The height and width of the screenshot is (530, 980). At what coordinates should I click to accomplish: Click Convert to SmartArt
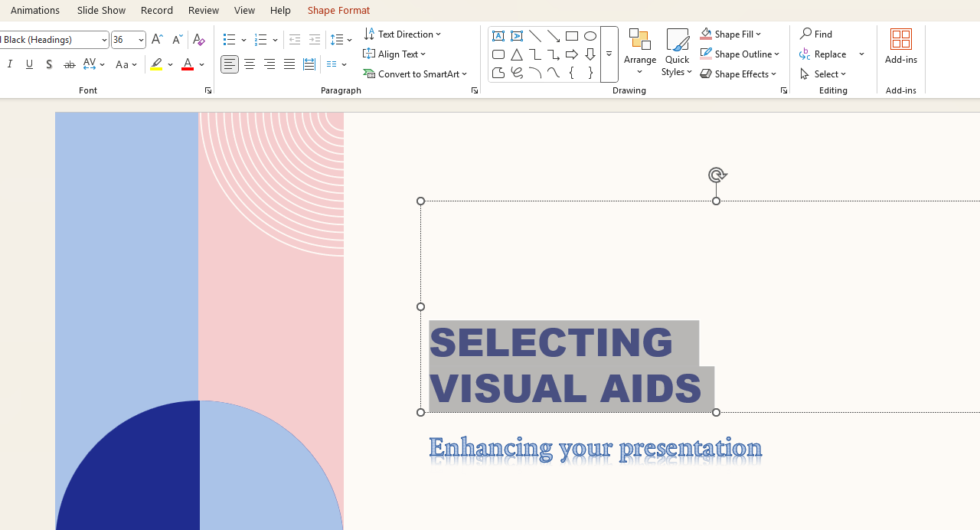click(x=416, y=74)
